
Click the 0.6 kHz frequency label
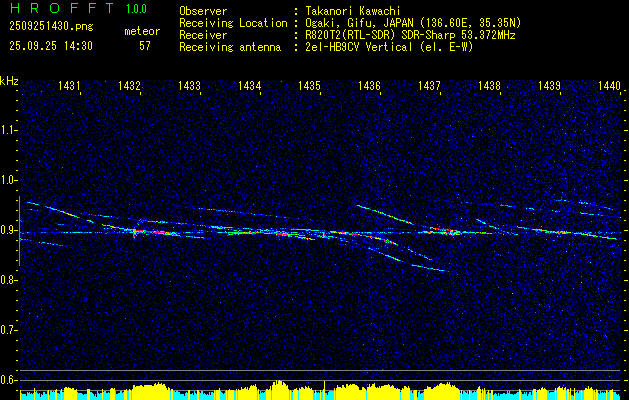[7, 380]
